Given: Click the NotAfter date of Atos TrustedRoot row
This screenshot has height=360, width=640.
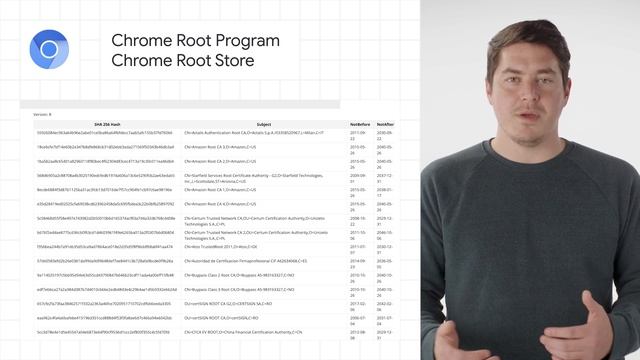Looking at the screenshot, I should (384, 249).
